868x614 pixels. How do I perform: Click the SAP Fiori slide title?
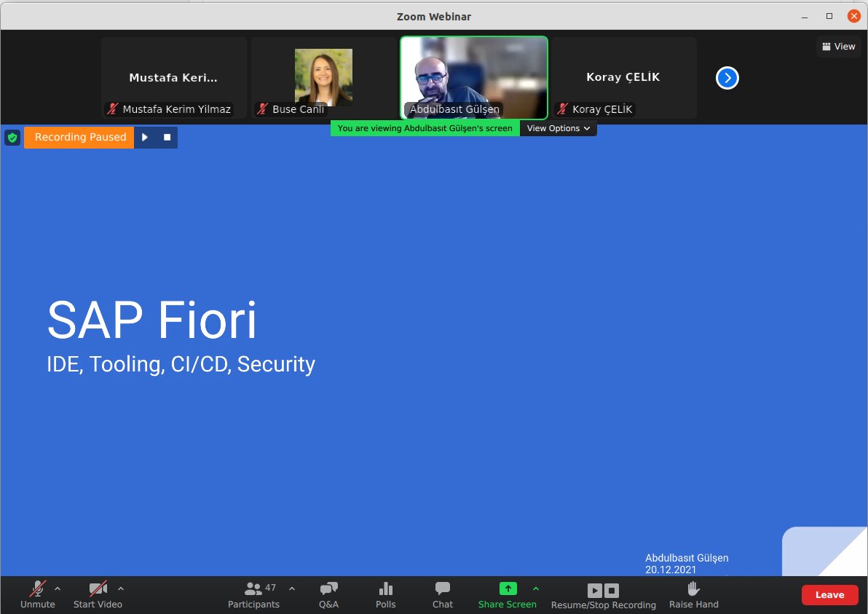click(x=152, y=320)
